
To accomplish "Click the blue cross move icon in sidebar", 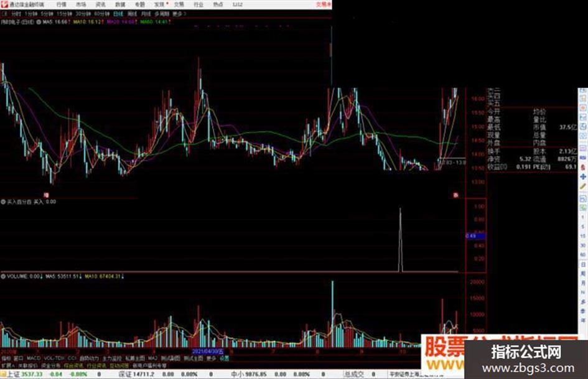I will tap(583, 177).
